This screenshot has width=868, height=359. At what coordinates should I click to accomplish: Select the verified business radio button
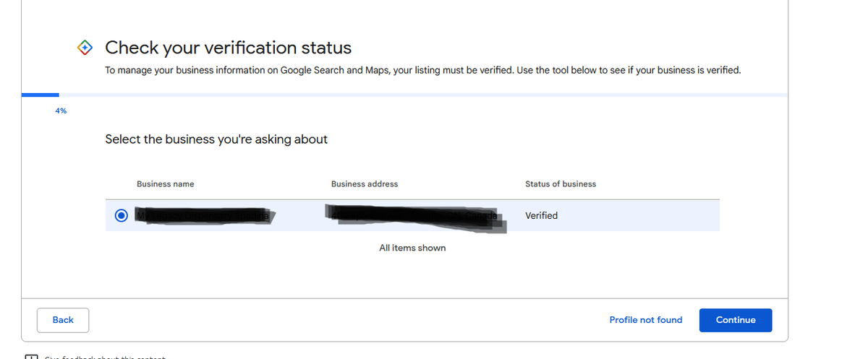[x=122, y=215]
